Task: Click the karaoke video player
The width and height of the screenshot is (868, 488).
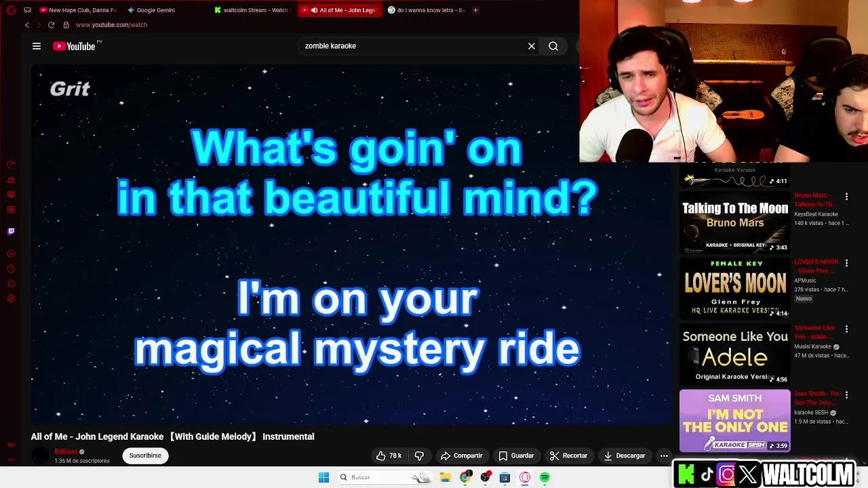Action: coord(351,244)
